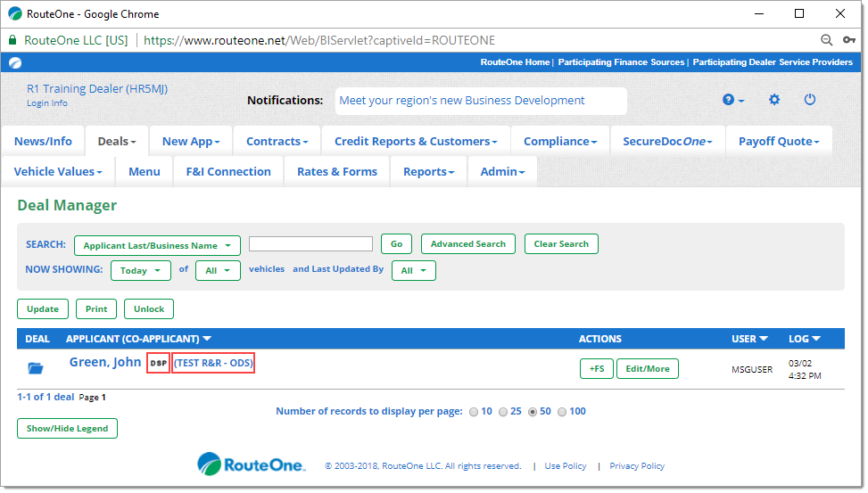Screen dimensions: 868x493
Task: Open the Admin menu
Action: (502, 171)
